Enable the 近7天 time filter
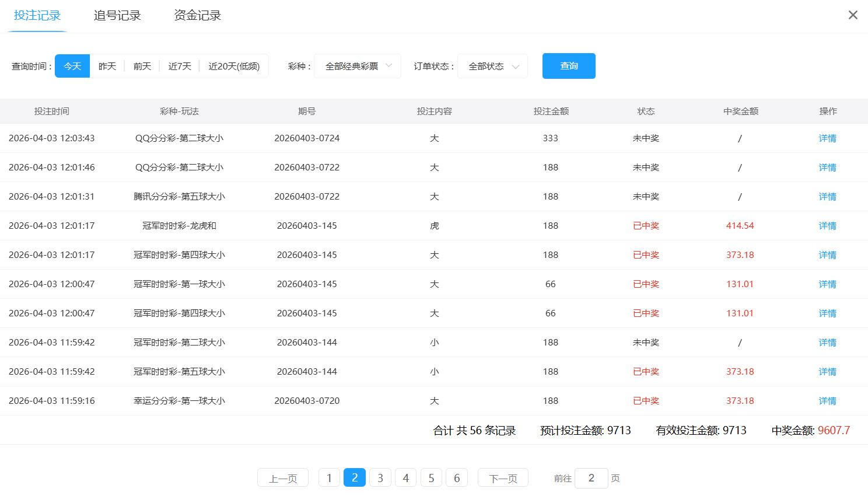This screenshot has height=499, width=868. [x=178, y=66]
